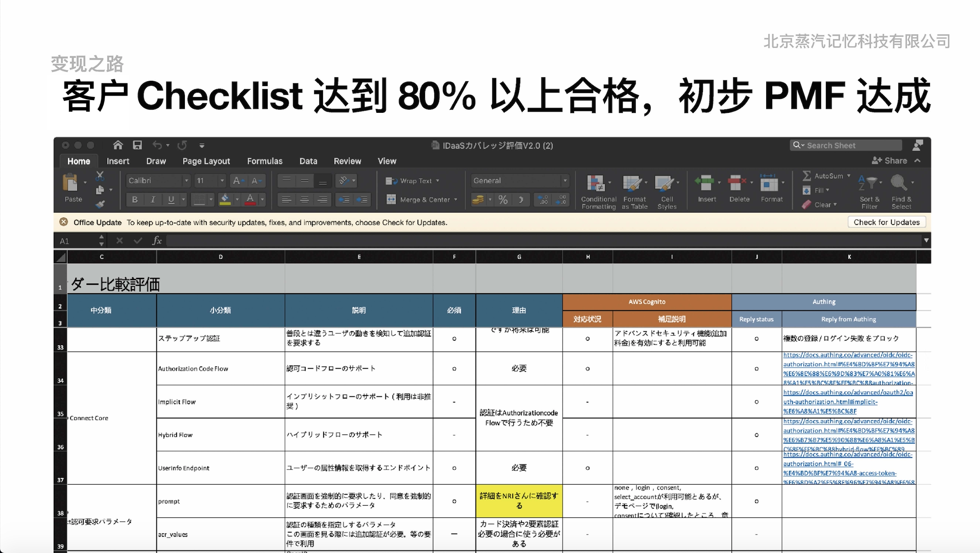
Task: Open Sort & Filter
Action: 869,191
